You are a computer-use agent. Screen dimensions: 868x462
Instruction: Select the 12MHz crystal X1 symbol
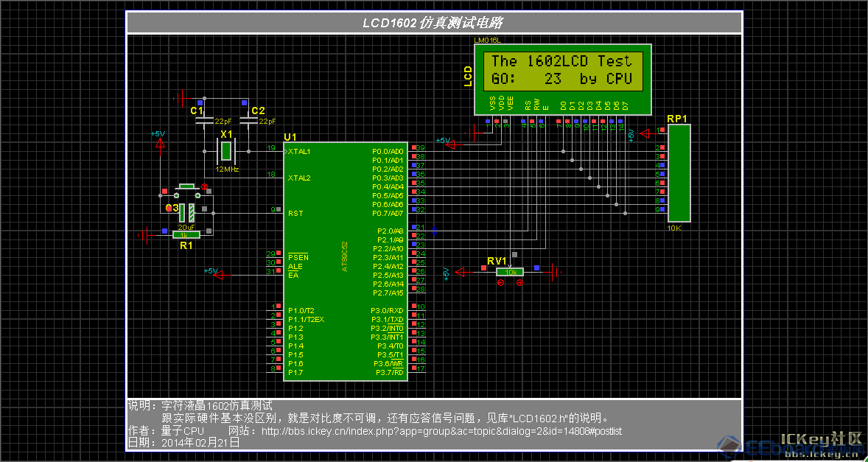[x=226, y=151]
